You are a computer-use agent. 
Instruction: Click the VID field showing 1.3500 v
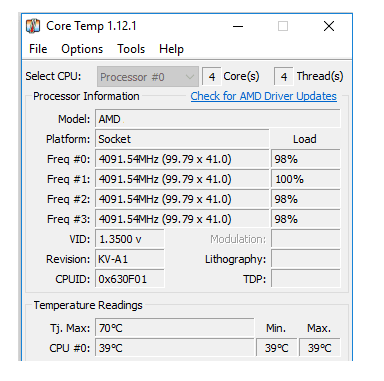(130, 239)
